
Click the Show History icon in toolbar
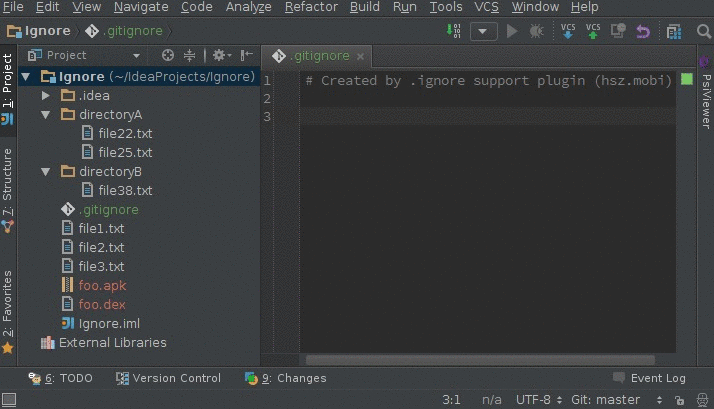pos(618,31)
